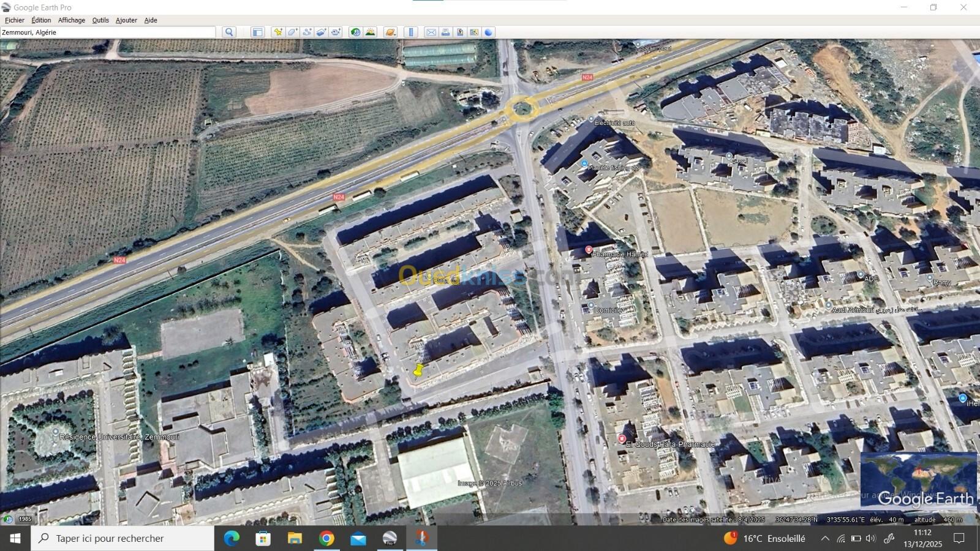Click the Add Image Overlay icon
The width and height of the screenshot is (980, 551).
(x=321, y=32)
